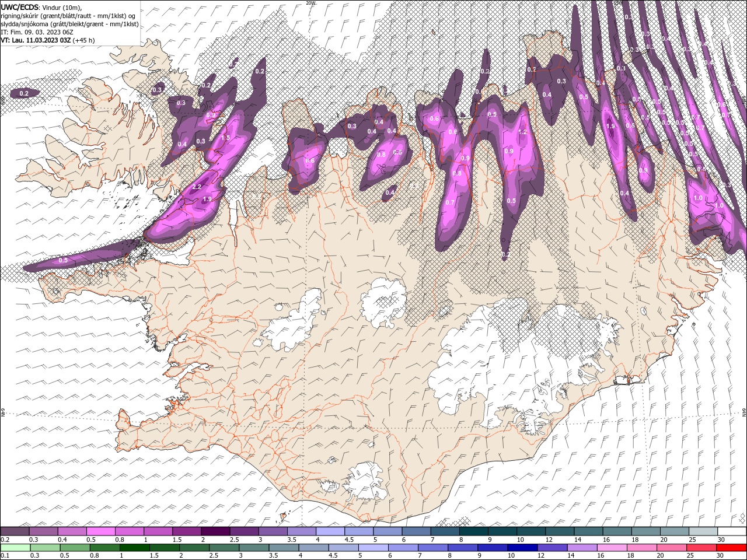Click the '(+45 h)' forecast offset text
Screen dimensions: 747x560
[84, 40]
